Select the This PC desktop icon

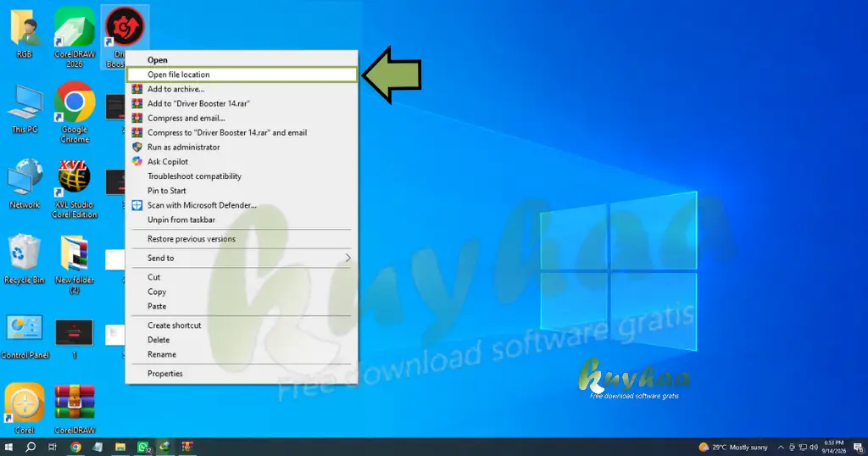(25, 108)
